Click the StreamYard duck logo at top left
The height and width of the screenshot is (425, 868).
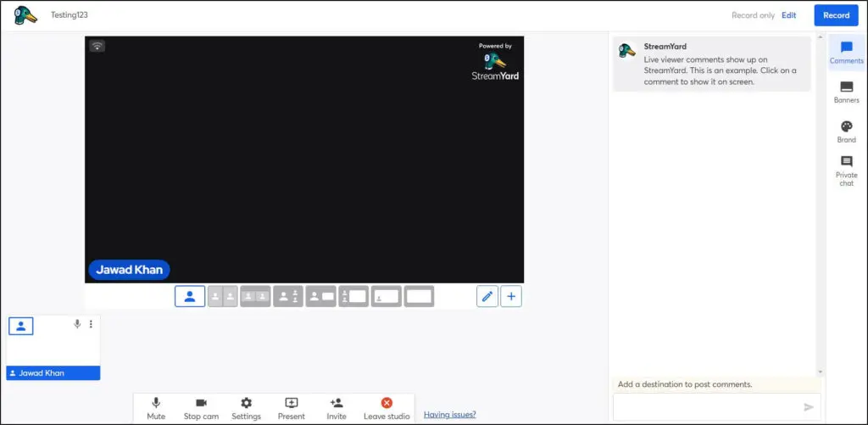[x=25, y=15]
